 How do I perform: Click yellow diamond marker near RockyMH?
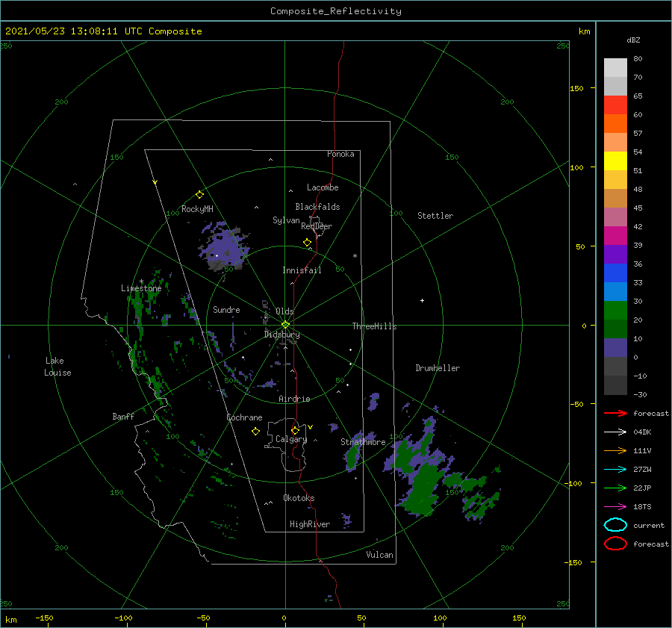pyautogui.click(x=199, y=195)
